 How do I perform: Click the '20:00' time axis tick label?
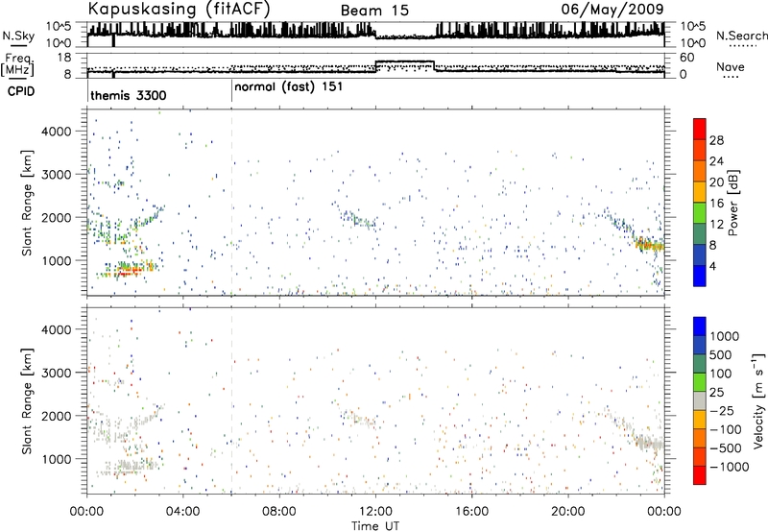(568, 512)
